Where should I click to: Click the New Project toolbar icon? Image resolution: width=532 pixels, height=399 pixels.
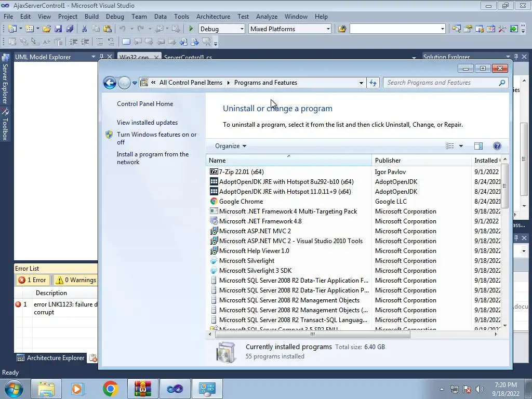(x=12, y=29)
